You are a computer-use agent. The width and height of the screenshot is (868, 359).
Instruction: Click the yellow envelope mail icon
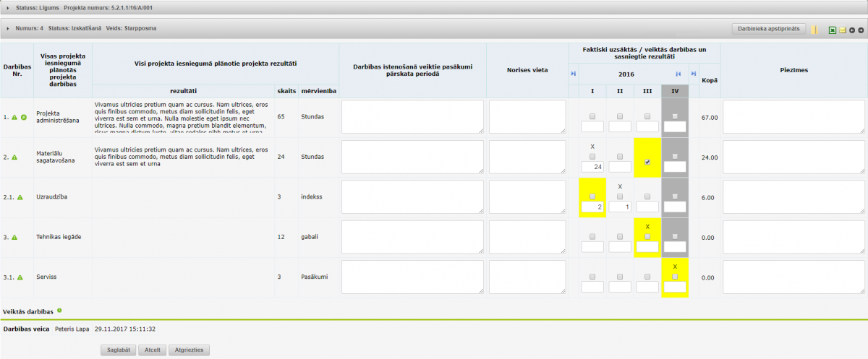843,30
